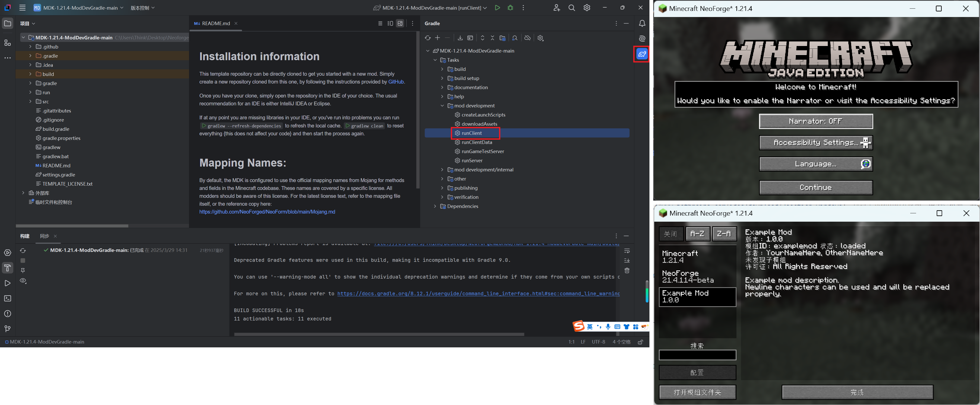Open IDE settings gear in IntelliJ title bar
This screenshot has width=980, height=405.
pyautogui.click(x=587, y=8)
